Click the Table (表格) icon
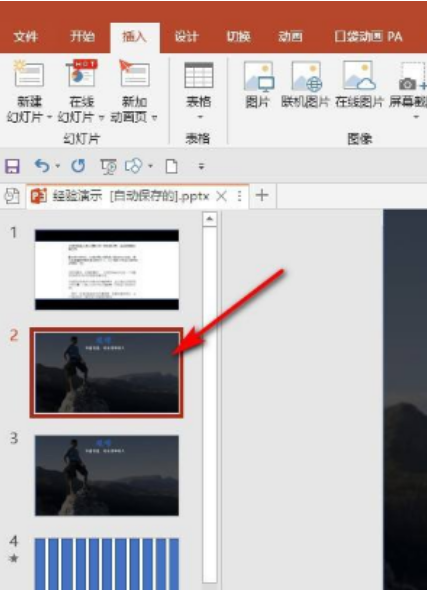427x590 pixels. [199, 75]
